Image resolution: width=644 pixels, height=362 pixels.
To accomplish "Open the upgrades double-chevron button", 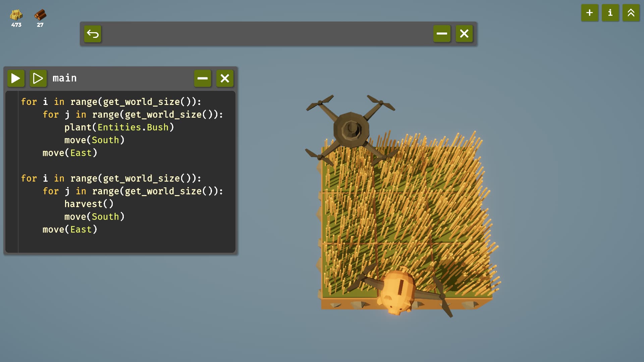I will pos(631,13).
